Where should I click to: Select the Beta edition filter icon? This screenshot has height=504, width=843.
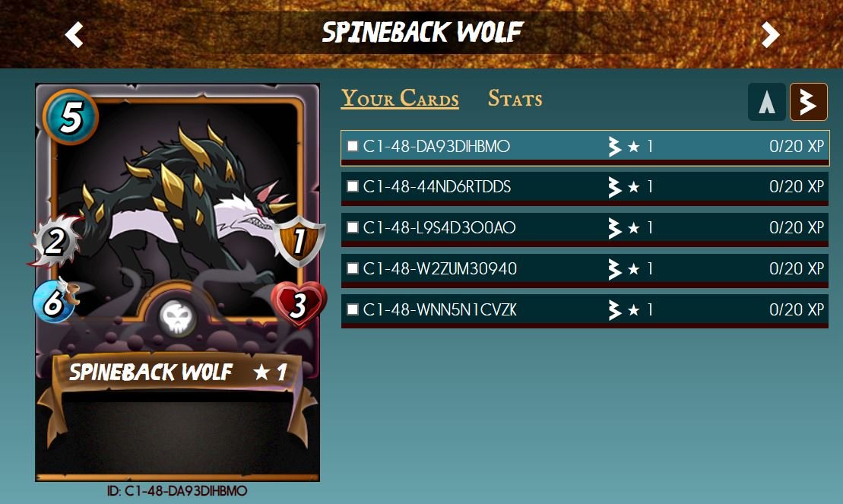[808, 102]
